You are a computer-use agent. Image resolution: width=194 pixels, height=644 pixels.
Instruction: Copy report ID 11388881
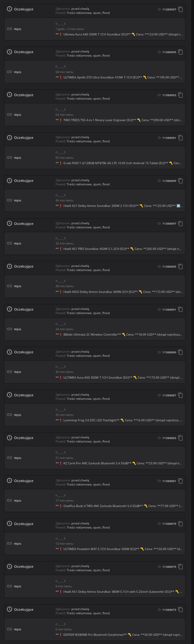(180, 481)
